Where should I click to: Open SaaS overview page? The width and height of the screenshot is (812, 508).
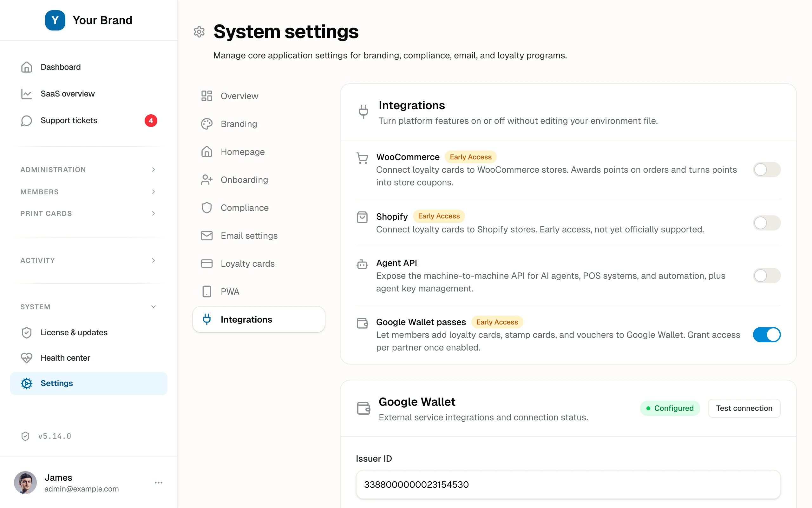(x=88, y=94)
